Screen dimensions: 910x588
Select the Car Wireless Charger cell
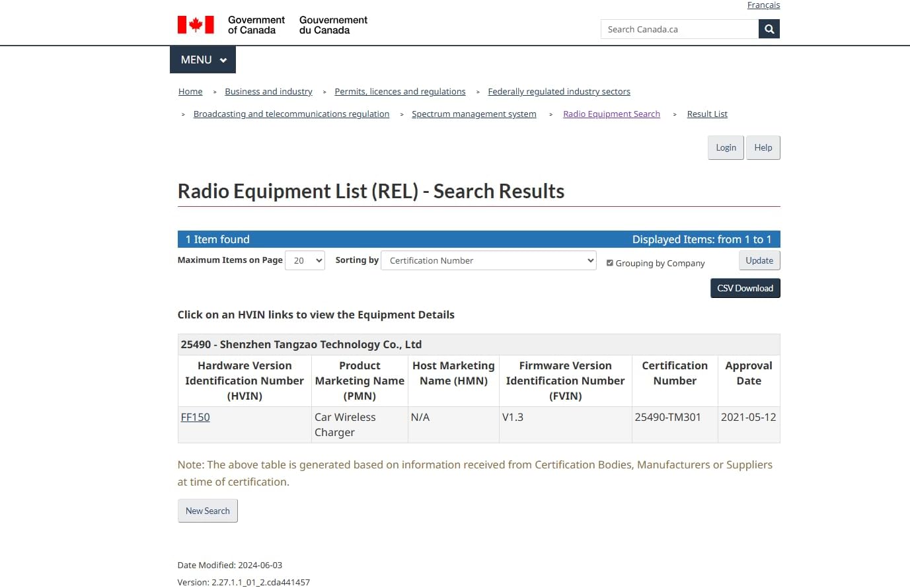tap(360, 425)
